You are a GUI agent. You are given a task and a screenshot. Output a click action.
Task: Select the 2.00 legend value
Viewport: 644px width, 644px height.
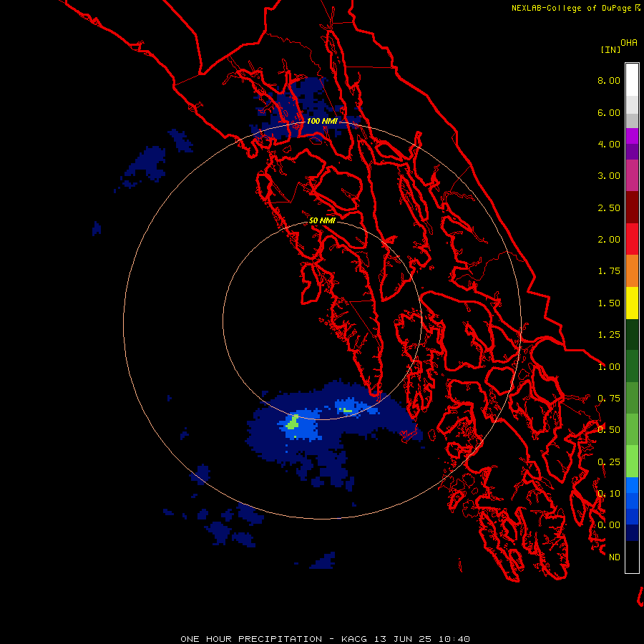tap(609, 240)
